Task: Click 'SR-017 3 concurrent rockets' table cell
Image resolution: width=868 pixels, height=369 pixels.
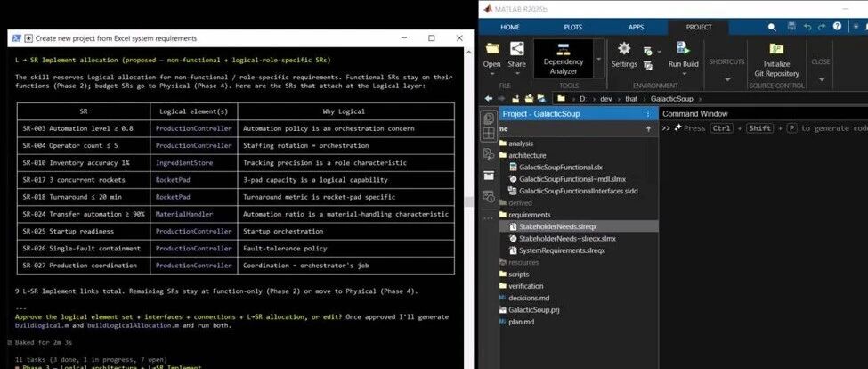Action: point(84,180)
